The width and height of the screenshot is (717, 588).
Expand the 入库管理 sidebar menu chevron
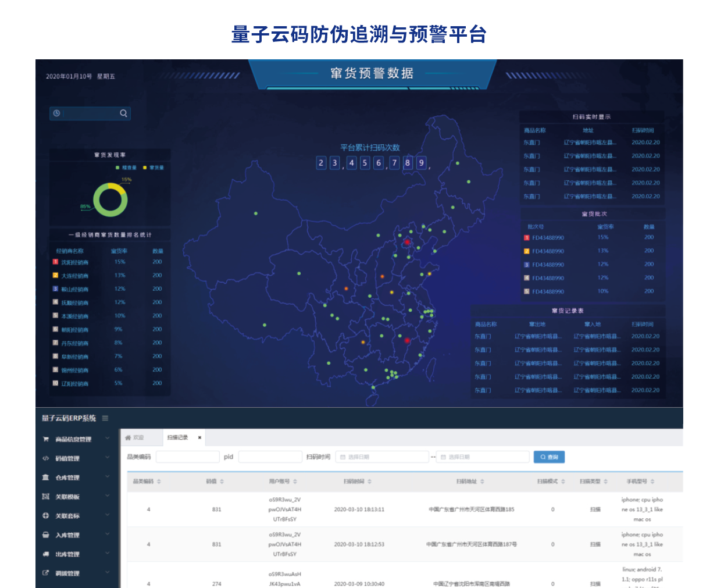(108, 534)
